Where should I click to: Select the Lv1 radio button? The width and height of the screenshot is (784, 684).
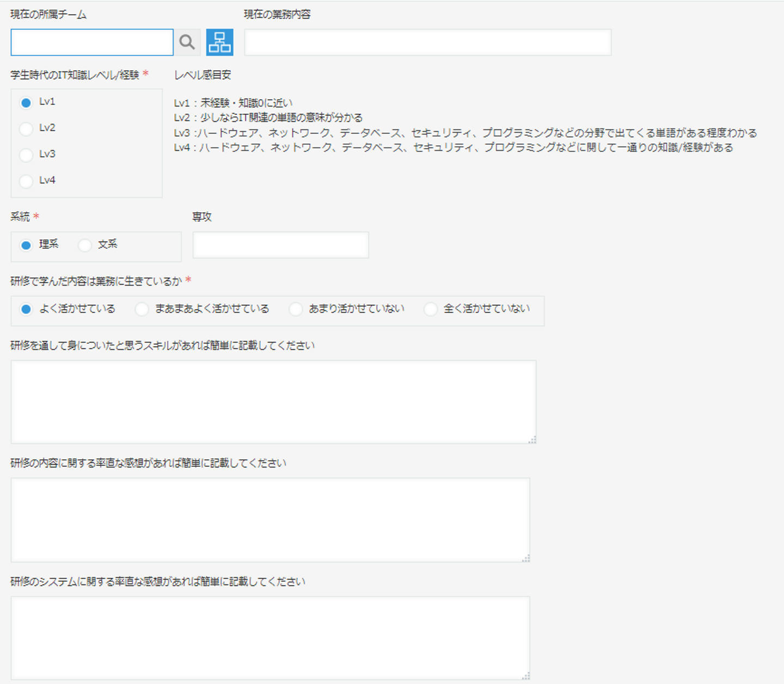click(26, 102)
